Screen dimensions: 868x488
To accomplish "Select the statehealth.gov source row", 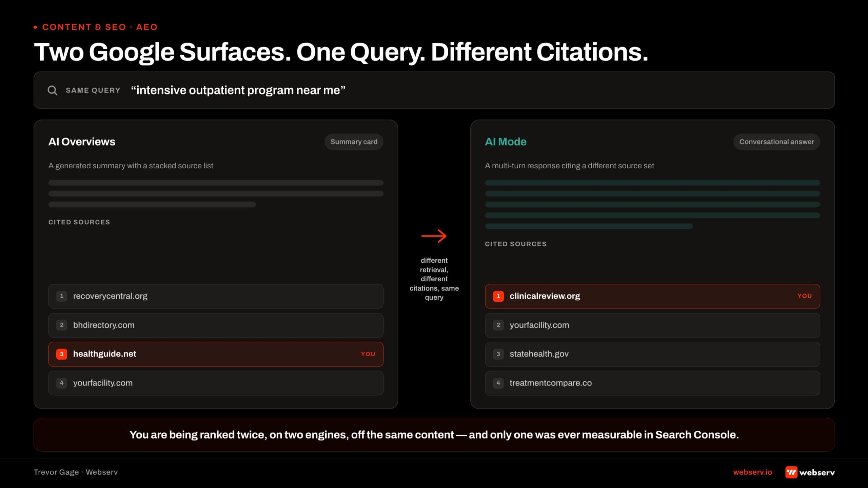I will click(652, 354).
